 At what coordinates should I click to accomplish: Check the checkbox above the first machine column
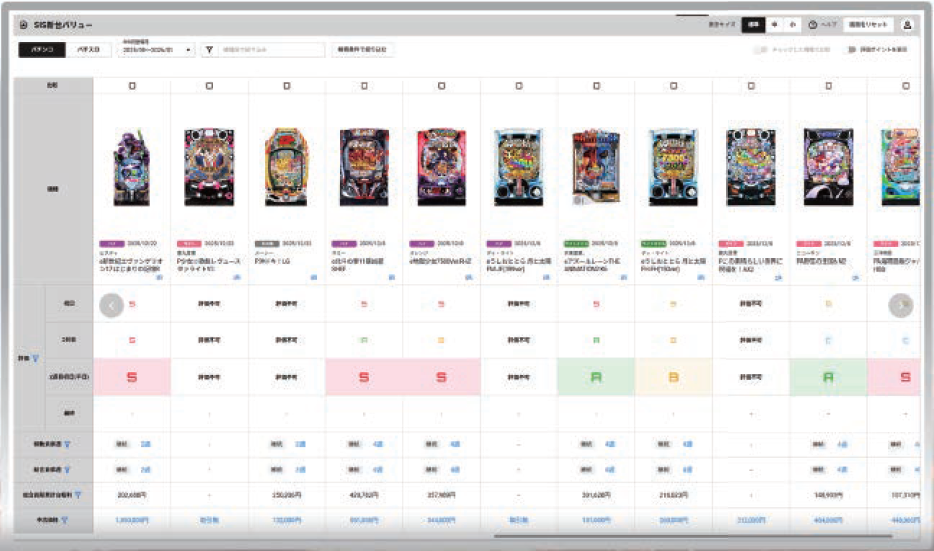tap(132, 86)
